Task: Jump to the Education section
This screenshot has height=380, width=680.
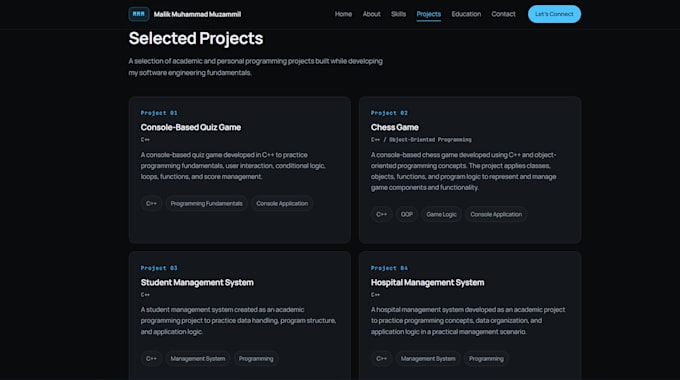Action: tap(466, 14)
